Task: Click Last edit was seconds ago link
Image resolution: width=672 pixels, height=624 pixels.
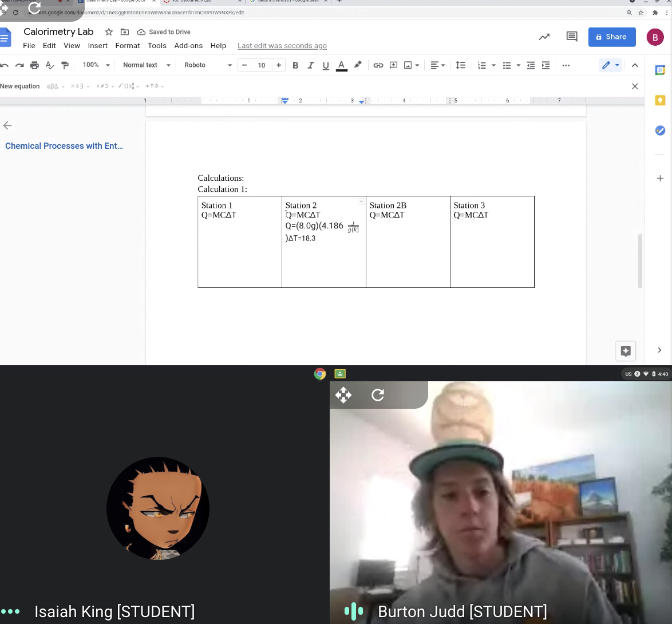Action: coord(282,45)
